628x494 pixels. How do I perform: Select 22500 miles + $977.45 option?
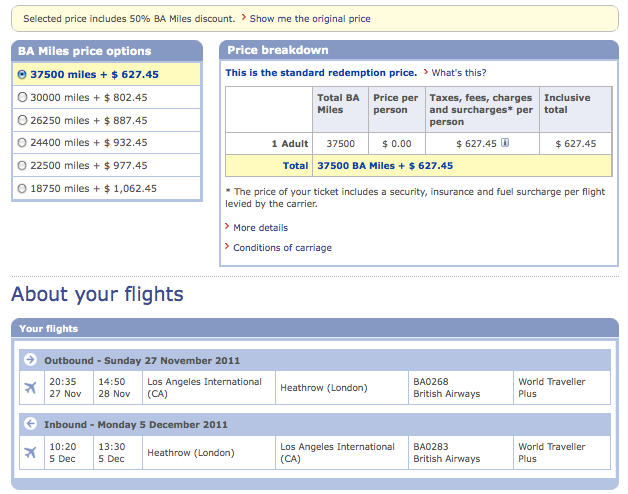coord(23,166)
